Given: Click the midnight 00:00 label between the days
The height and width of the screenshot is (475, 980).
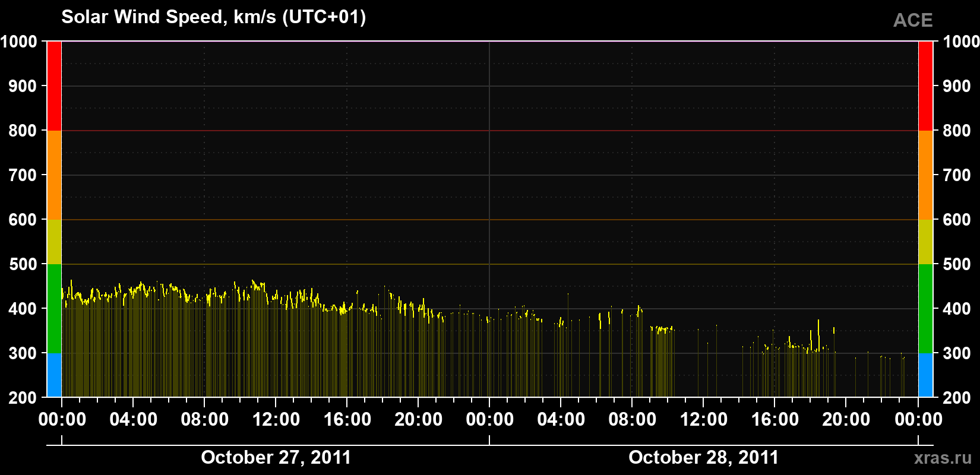Looking at the screenshot, I should pos(490,419).
